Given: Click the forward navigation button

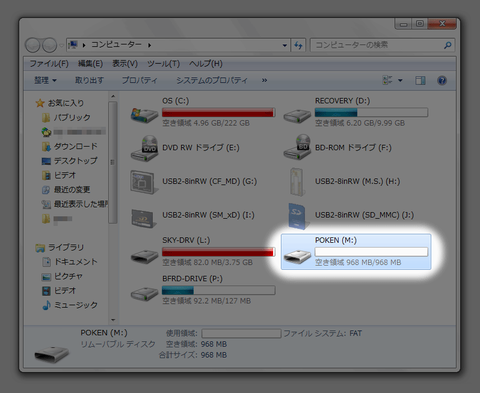Looking at the screenshot, I should tap(49, 45).
